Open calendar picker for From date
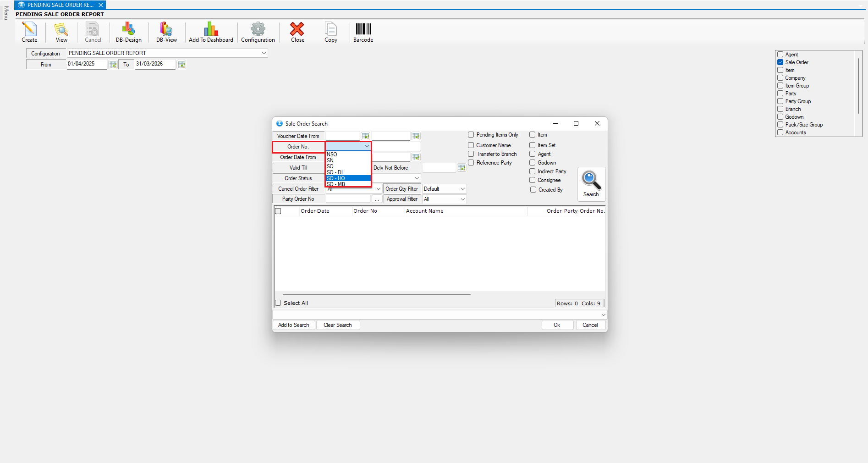 113,65
